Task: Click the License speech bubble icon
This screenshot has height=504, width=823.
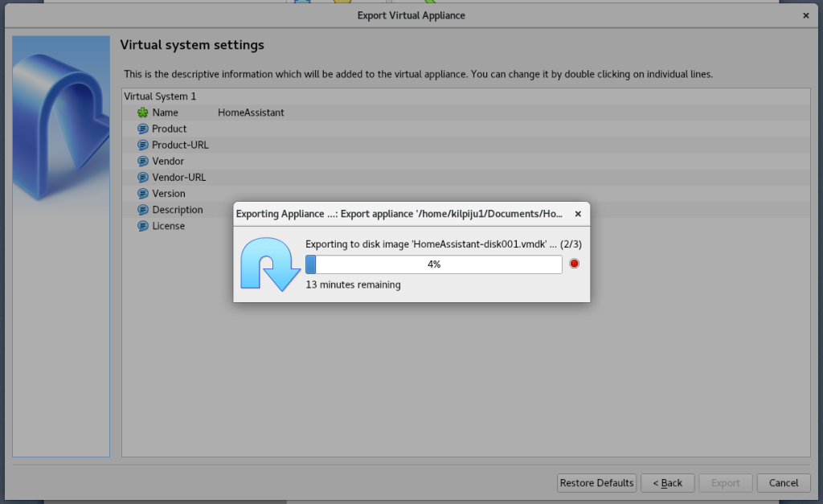Action: pos(143,226)
